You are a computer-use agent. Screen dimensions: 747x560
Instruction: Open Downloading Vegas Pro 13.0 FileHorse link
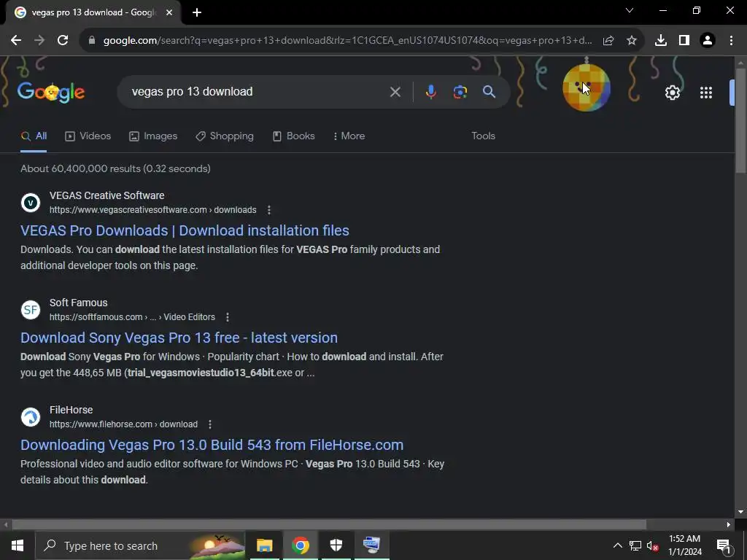click(212, 445)
